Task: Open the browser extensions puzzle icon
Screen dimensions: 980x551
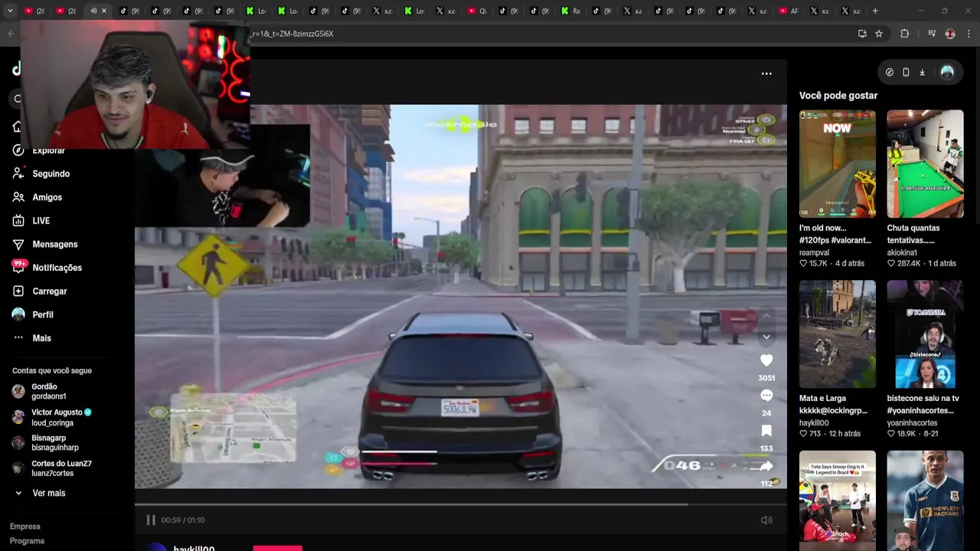Action: pyautogui.click(x=905, y=34)
